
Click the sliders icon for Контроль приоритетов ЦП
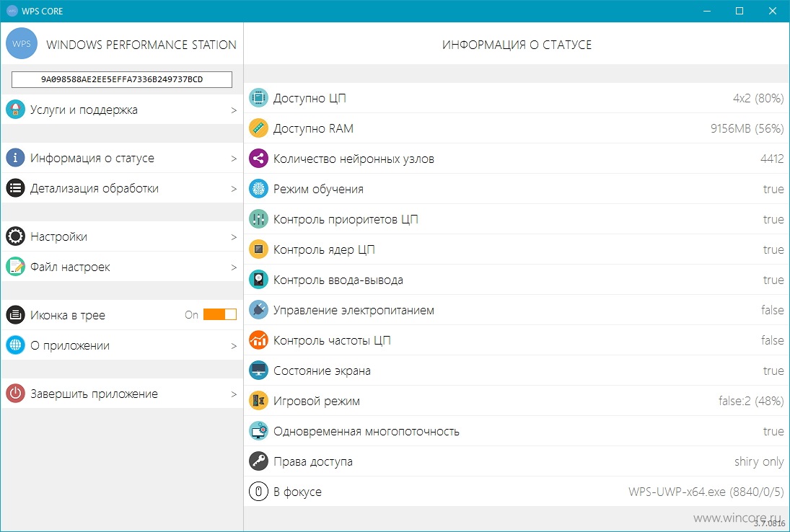click(x=258, y=219)
